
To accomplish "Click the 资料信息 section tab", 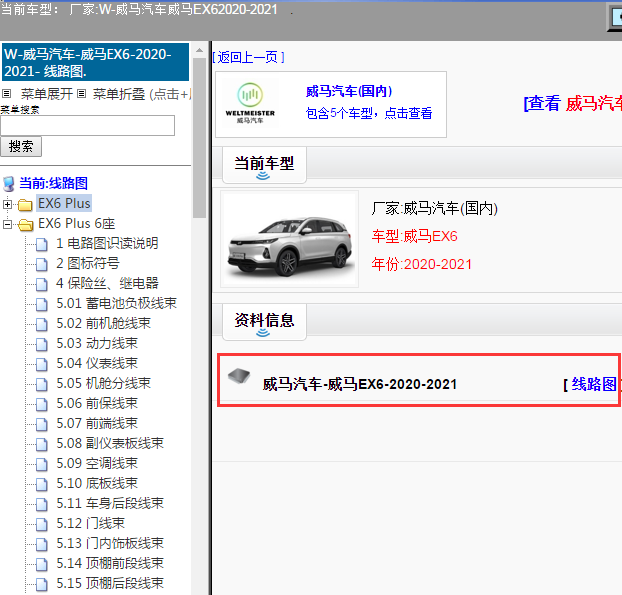I will (x=264, y=322).
